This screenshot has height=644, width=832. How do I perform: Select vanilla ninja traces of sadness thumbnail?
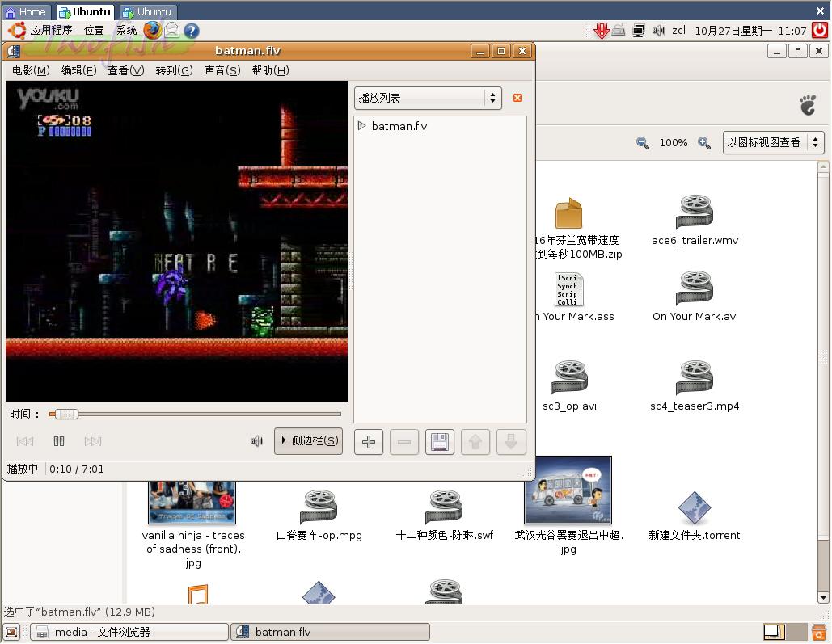(192, 503)
